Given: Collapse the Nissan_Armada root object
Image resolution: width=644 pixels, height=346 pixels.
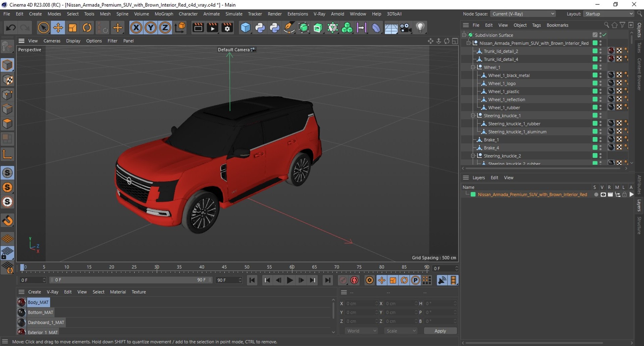Looking at the screenshot, I should 469,43.
